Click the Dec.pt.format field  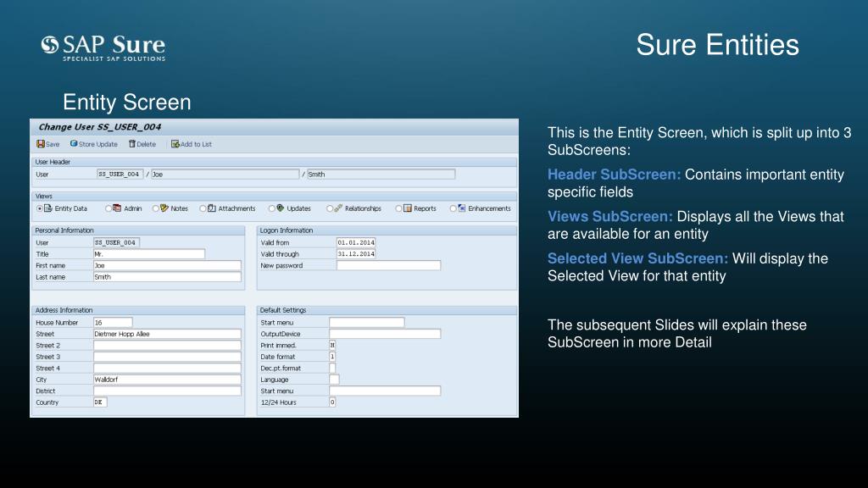click(x=332, y=368)
